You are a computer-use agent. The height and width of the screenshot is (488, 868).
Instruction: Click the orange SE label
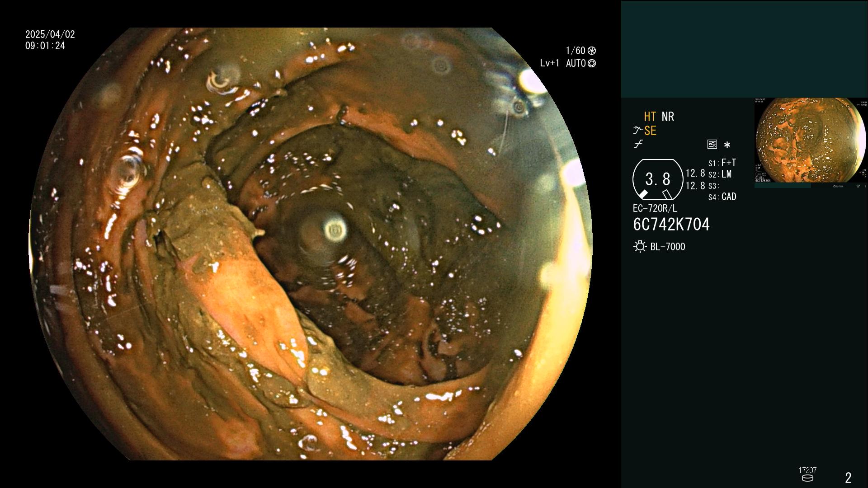[650, 131]
